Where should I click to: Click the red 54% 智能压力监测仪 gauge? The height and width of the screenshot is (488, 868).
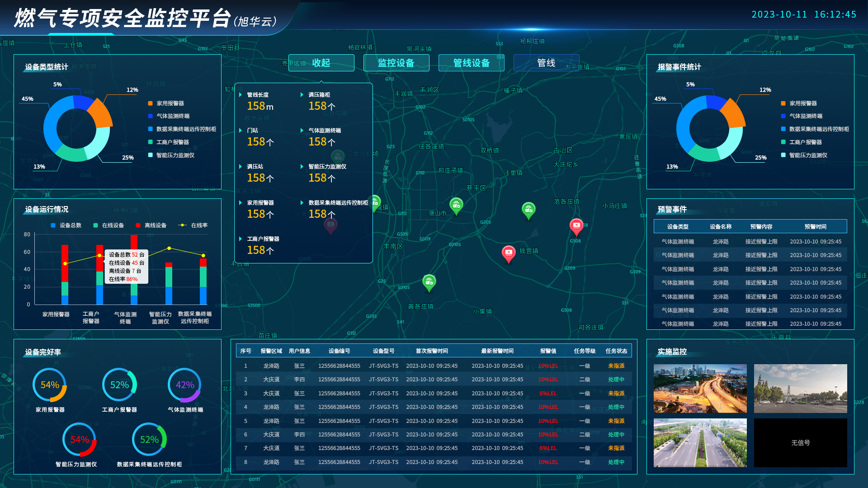pos(79,440)
